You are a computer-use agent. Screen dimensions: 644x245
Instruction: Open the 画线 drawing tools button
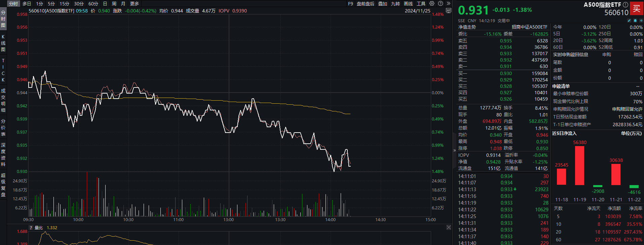[x=408, y=4]
